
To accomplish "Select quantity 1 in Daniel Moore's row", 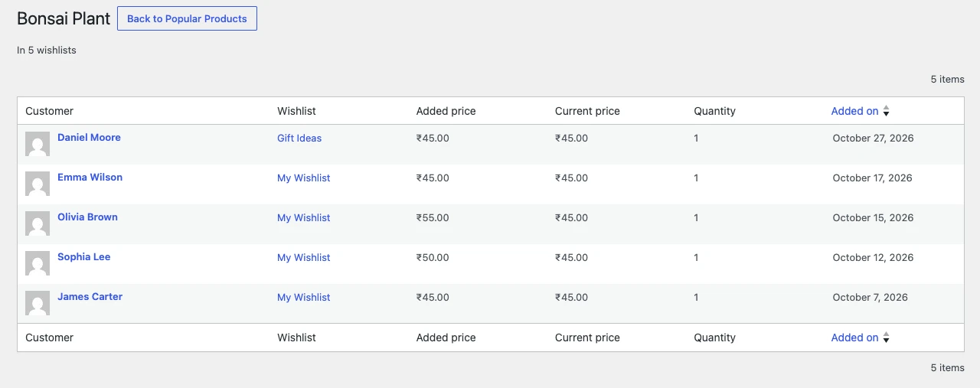I will [696, 139].
